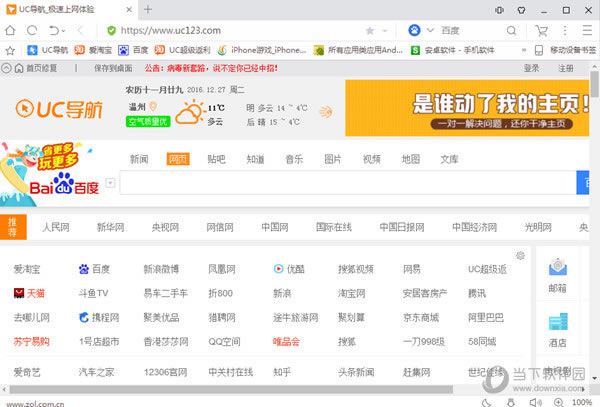Image resolution: width=600 pixels, height=407 pixels.
Task: Open 中国日报网 link
Action: [402, 227]
